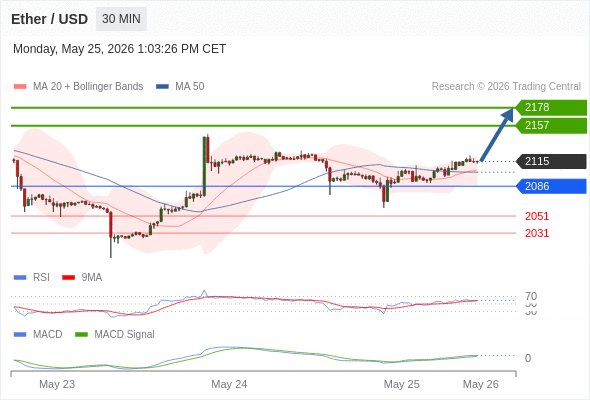Click the red 2031 support label

(537, 233)
